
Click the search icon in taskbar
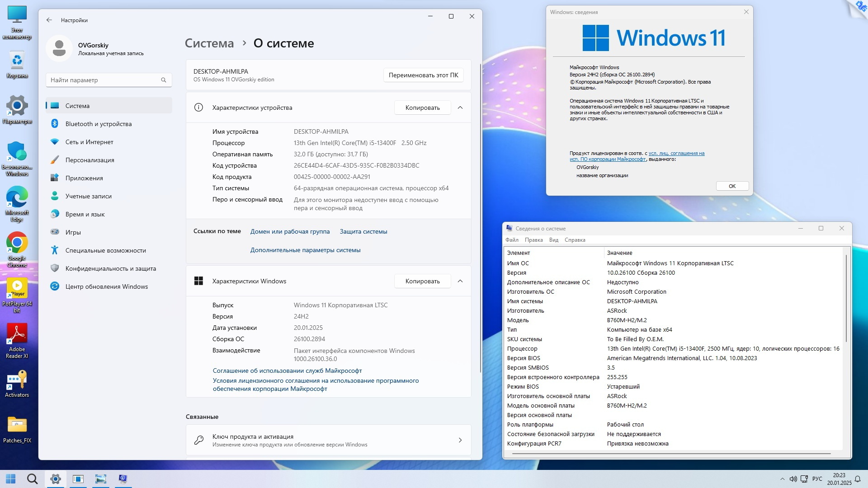click(x=32, y=479)
